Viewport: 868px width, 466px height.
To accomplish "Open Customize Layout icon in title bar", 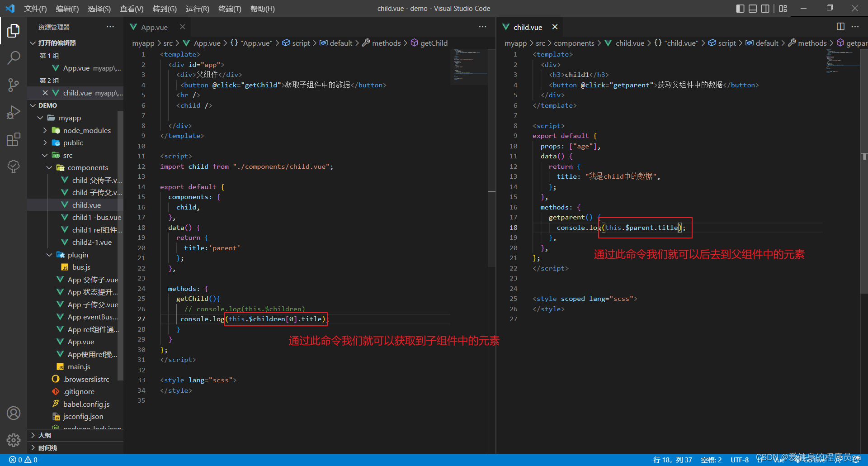I will click(783, 9).
